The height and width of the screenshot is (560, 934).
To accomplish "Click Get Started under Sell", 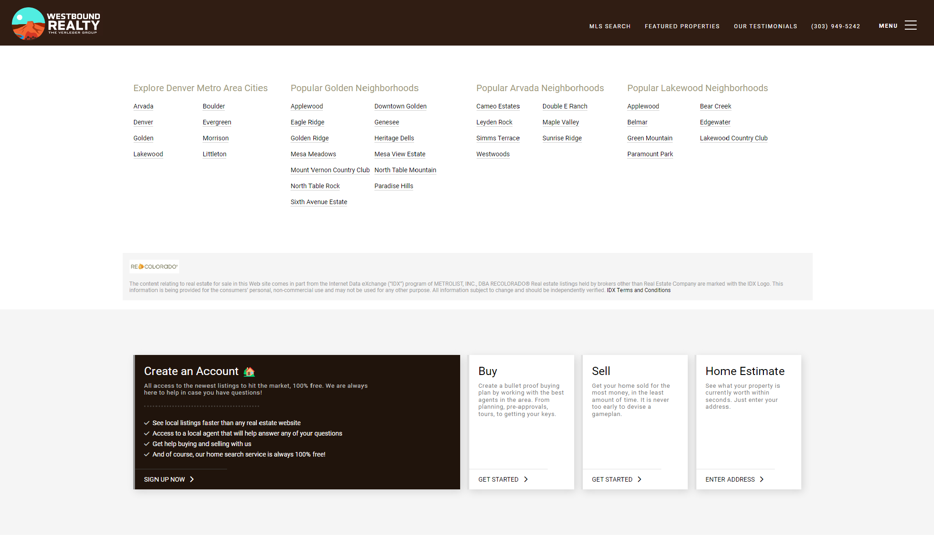I will coord(612,479).
